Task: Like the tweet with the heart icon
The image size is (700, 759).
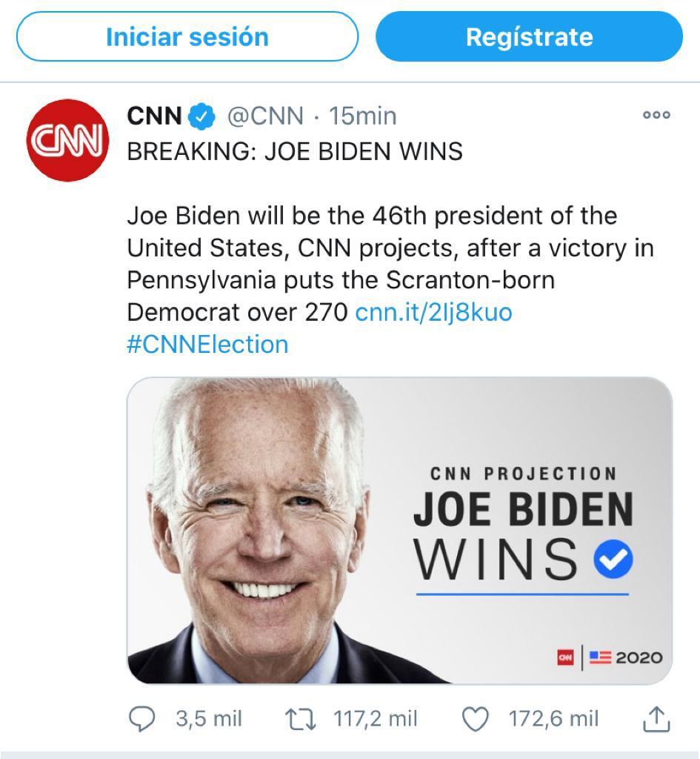Action: point(476,718)
